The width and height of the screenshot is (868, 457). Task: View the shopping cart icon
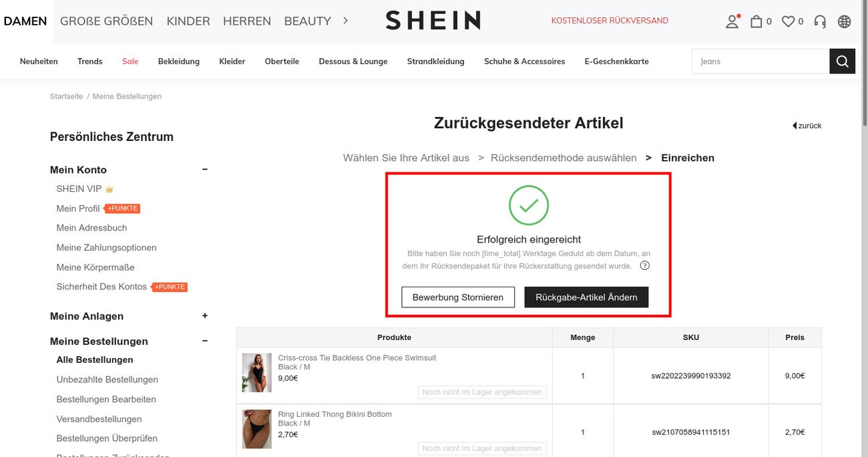click(x=756, y=21)
